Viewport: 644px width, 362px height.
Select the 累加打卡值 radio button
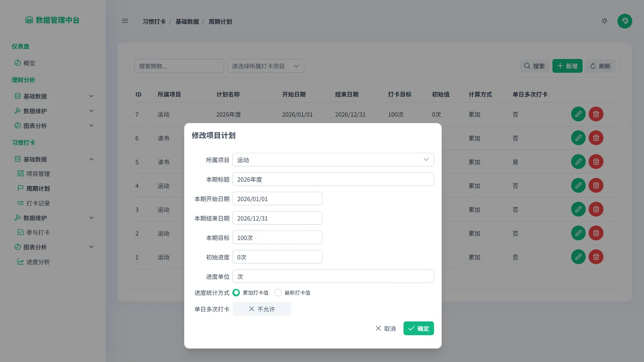236,293
